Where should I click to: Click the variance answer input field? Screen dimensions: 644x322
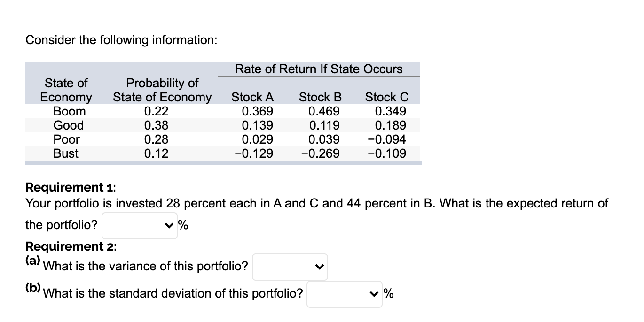[x=287, y=266]
